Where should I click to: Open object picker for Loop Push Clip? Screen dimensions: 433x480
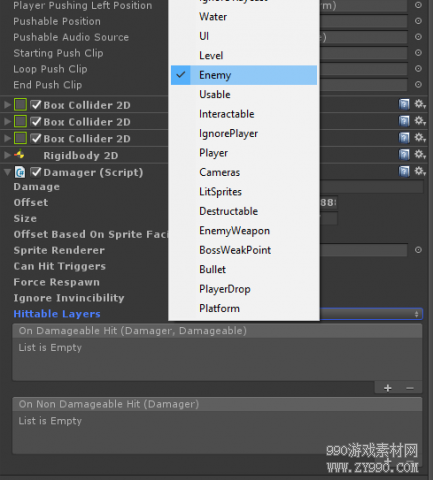tap(418, 68)
